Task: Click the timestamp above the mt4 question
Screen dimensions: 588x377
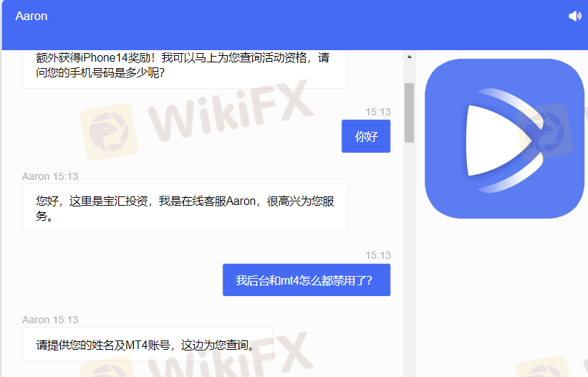Action: (378, 255)
